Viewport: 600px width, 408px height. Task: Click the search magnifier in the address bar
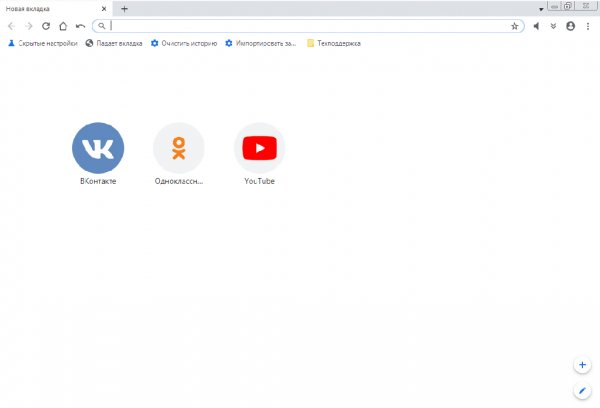pos(101,26)
